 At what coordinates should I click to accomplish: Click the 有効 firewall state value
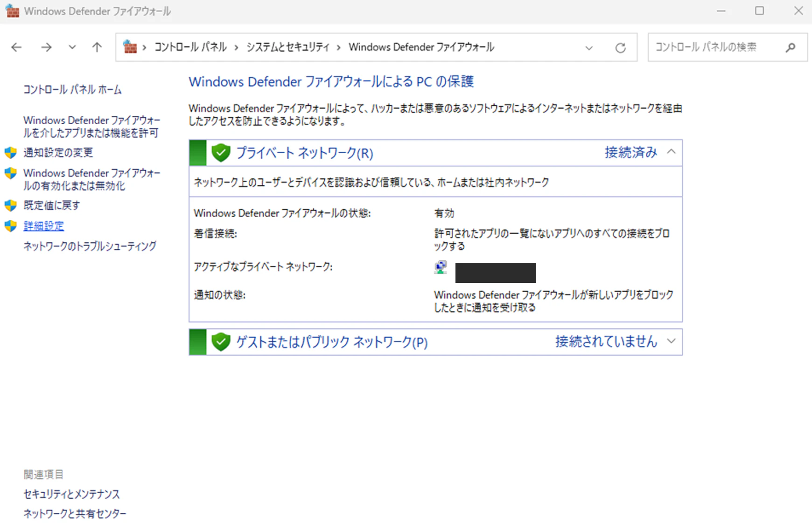(x=444, y=213)
